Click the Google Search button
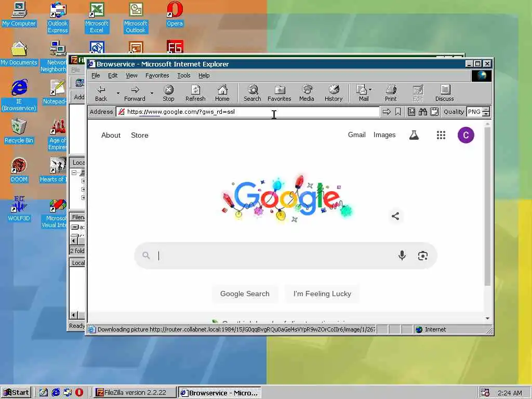 coord(245,294)
